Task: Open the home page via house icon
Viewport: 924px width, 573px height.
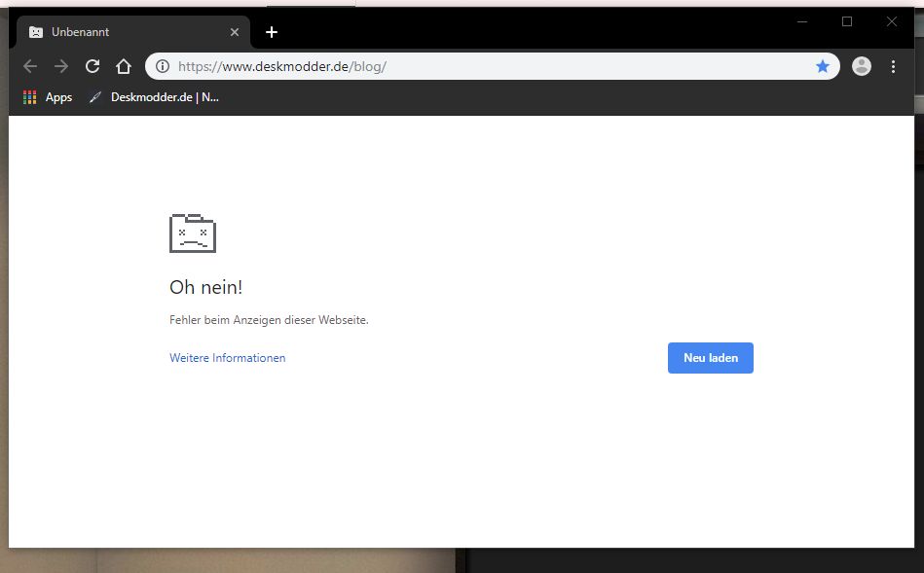Action: pos(123,66)
